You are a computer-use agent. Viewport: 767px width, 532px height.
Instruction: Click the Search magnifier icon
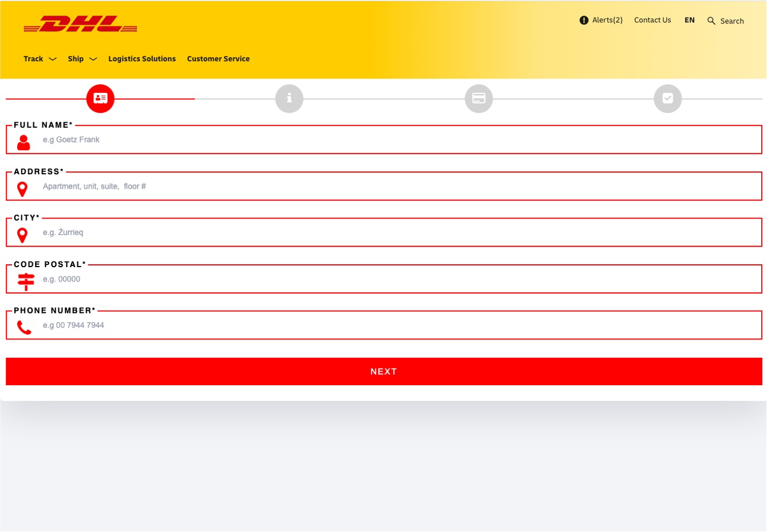click(x=711, y=21)
